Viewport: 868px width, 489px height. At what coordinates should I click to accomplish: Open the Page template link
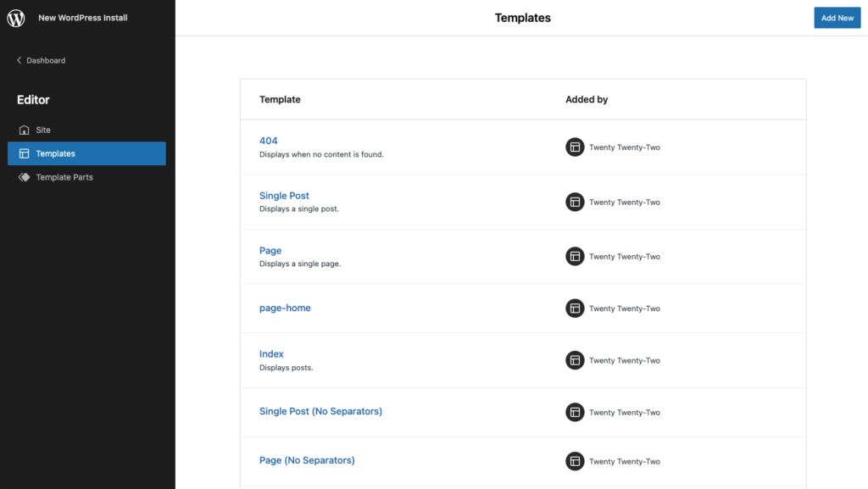pos(270,250)
